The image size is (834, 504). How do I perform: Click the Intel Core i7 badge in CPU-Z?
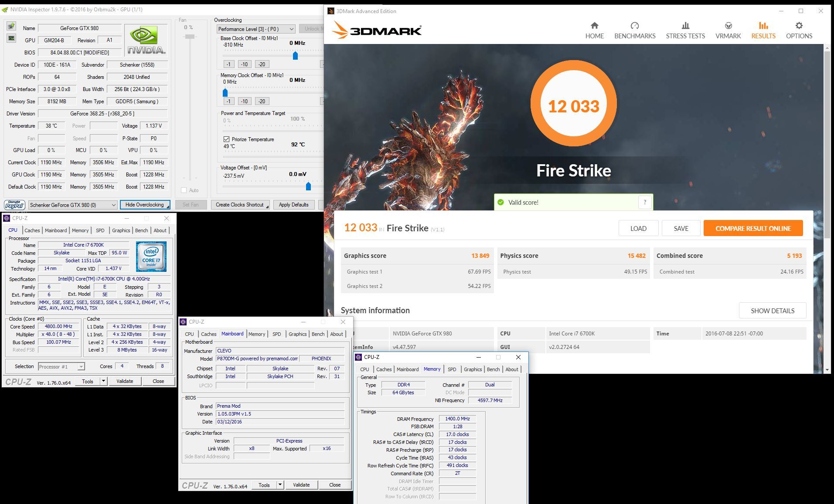[151, 257]
